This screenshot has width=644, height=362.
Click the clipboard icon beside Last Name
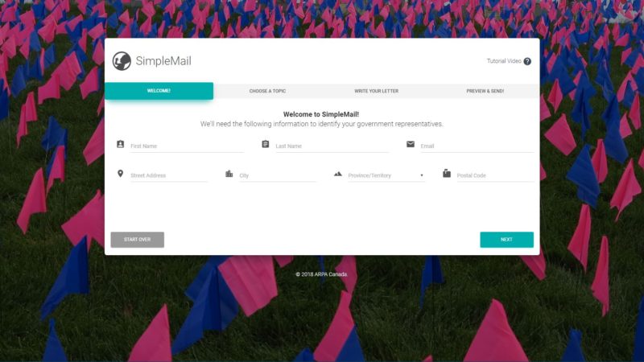tap(266, 144)
